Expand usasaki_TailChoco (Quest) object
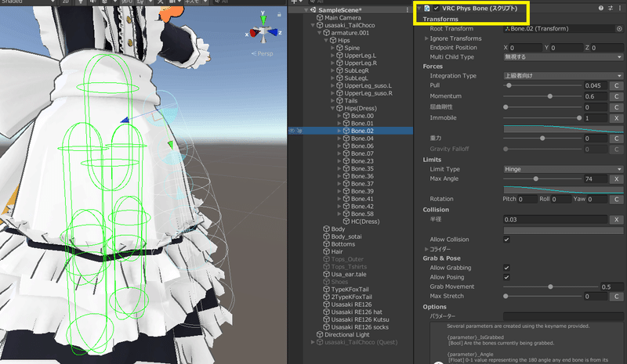The height and width of the screenshot is (364, 627). pyautogui.click(x=313, y=342)
